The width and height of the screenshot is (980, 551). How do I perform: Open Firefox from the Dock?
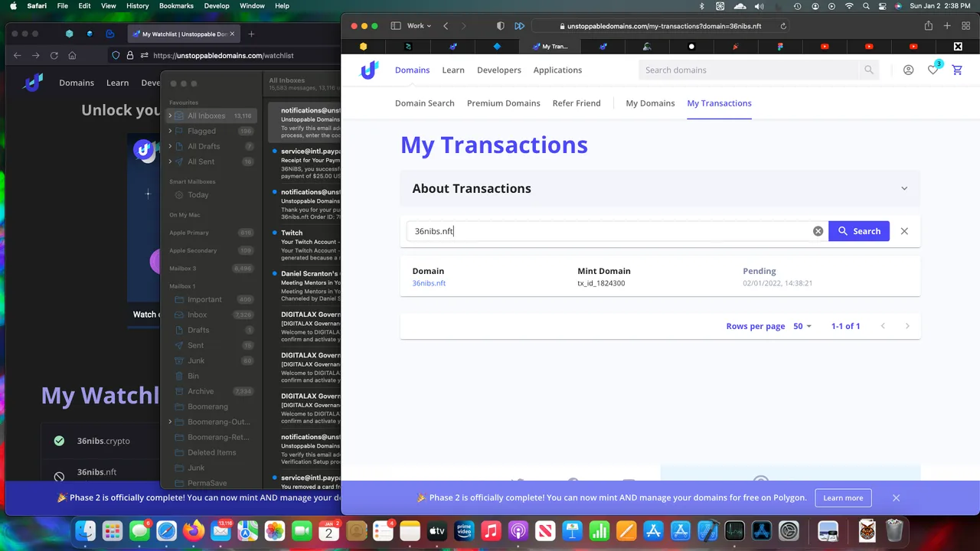pos(194,530)
